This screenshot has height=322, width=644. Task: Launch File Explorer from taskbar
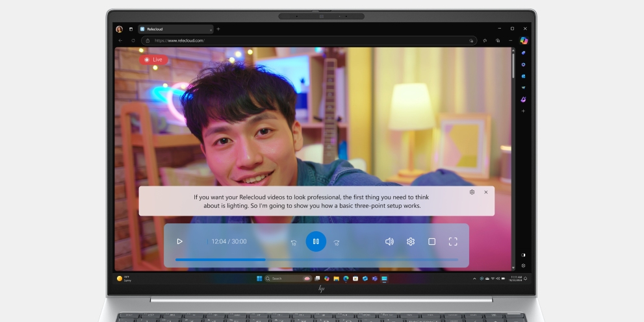pyautogui.click(x=337, y=279)
